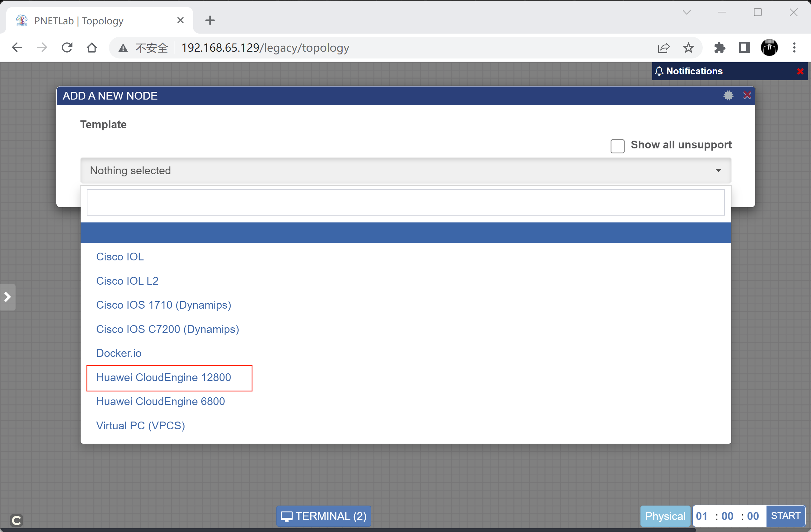The image size is (811, 532).
Task: Open the Chrome three-dot menu
Action: (x=794, y=48)
